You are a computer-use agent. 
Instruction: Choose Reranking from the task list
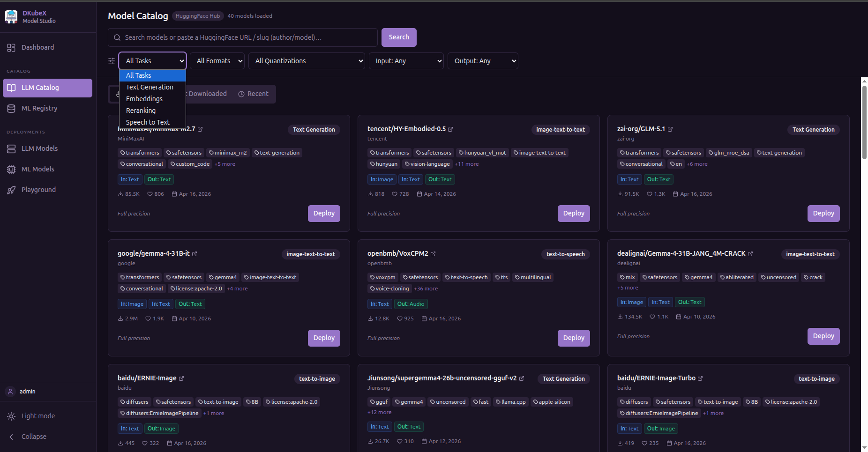click(x=153, y=111)
